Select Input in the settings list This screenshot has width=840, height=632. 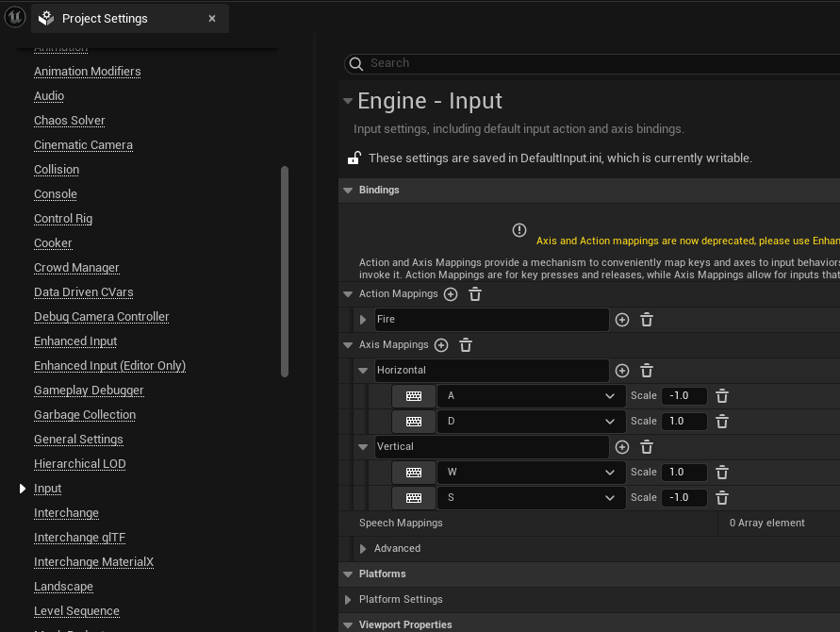pos(47,489)
